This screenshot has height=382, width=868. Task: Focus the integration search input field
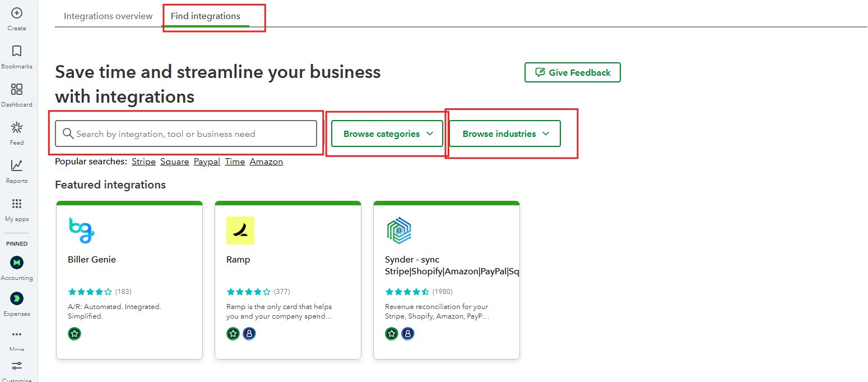[191, 134]
